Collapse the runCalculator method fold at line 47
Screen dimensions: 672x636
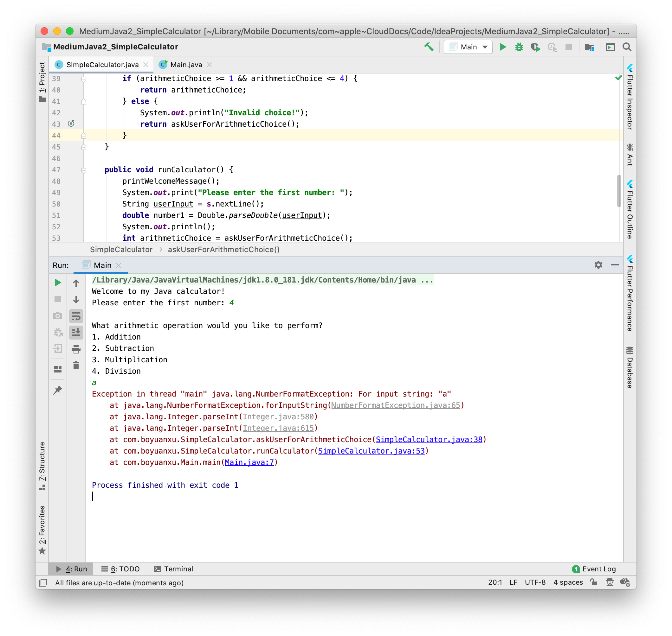(83, 169)
